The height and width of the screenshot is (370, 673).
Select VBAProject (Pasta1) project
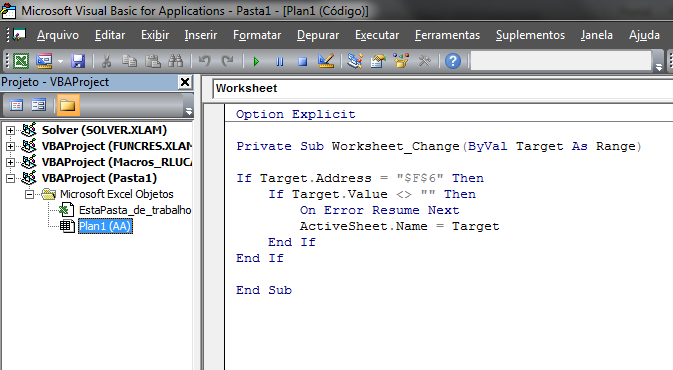[99, 178]
